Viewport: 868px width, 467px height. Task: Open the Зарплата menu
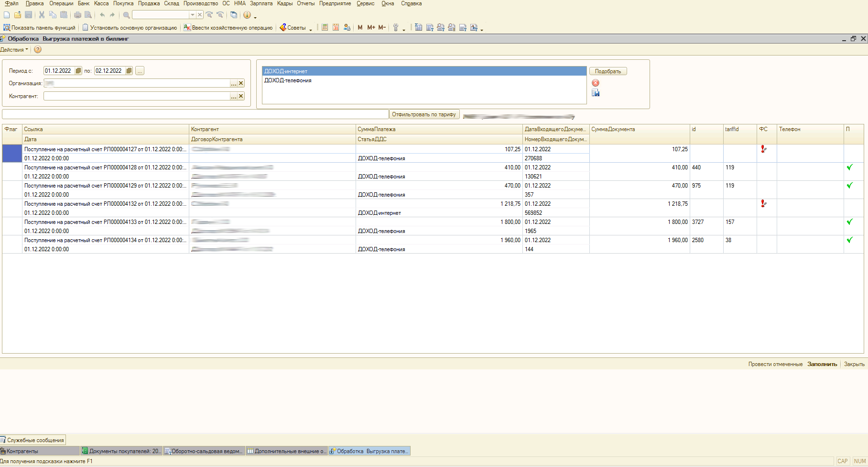pos(261,3)
